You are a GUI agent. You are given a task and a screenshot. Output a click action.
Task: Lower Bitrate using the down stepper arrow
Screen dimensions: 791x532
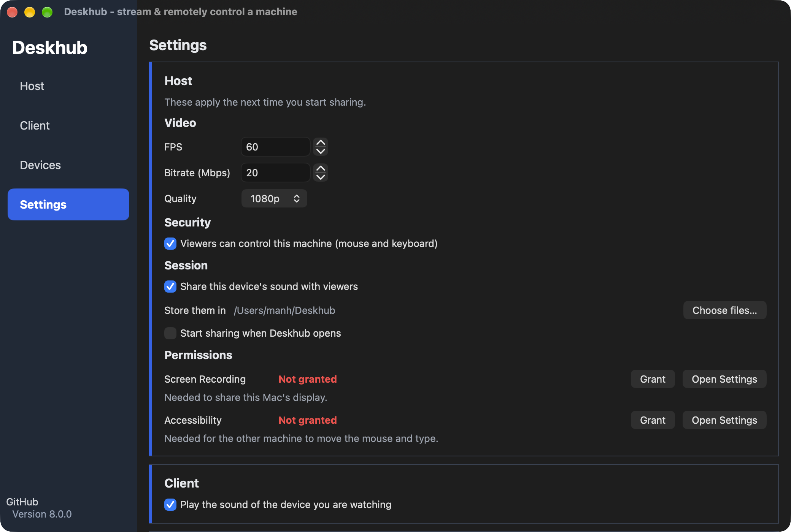[321, 177]
